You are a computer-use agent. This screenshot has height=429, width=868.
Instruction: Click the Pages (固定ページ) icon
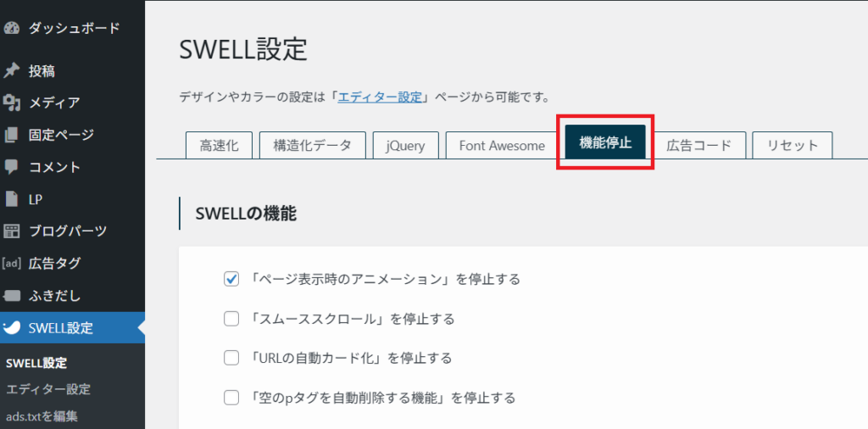12,135
